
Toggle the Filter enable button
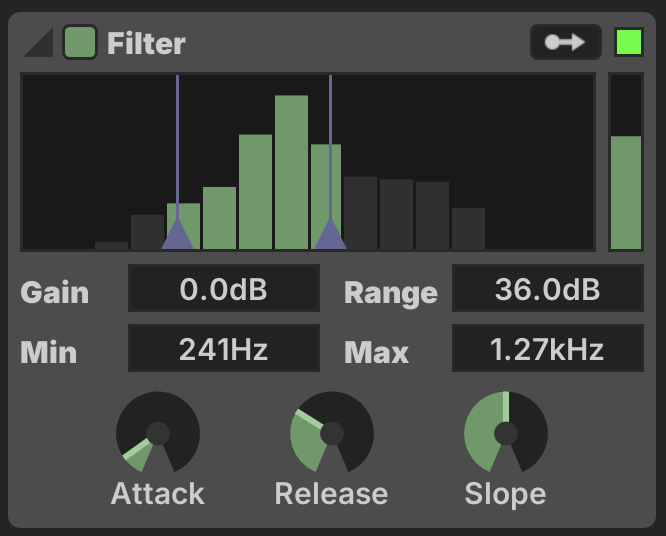click(80, 42)
